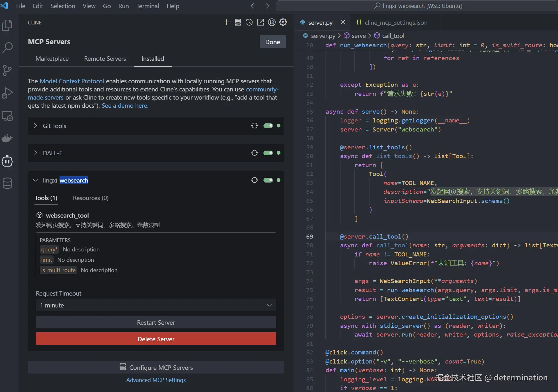Open the Cline robot icon view
The height and width of the screenshot is (392, 558).
coord(7,161)
